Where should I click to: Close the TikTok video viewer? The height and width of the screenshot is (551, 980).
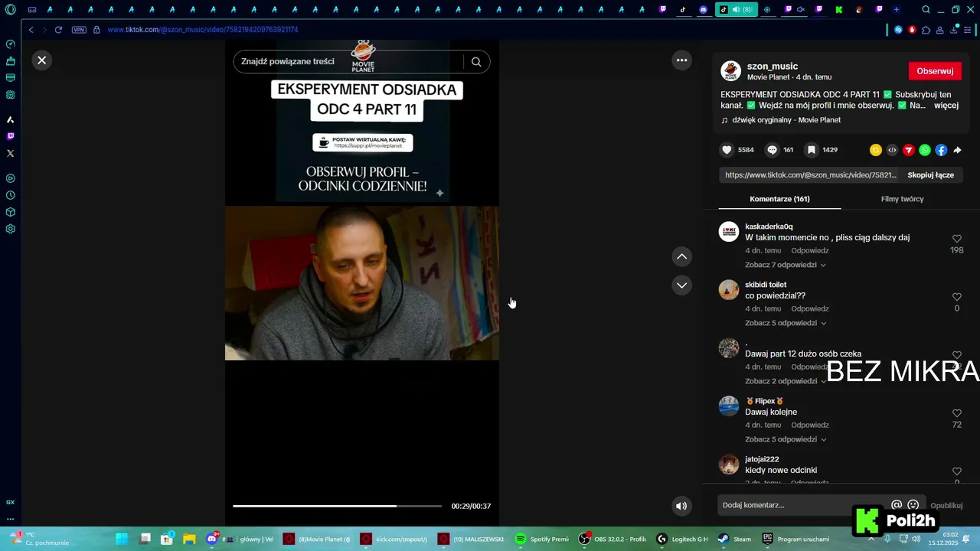click(x=42, y=60)
